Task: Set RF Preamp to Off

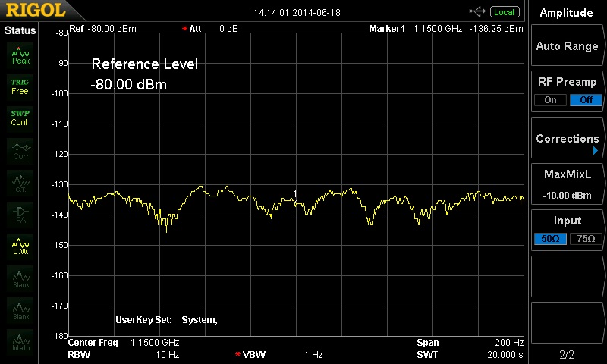Action: [586, 100]
